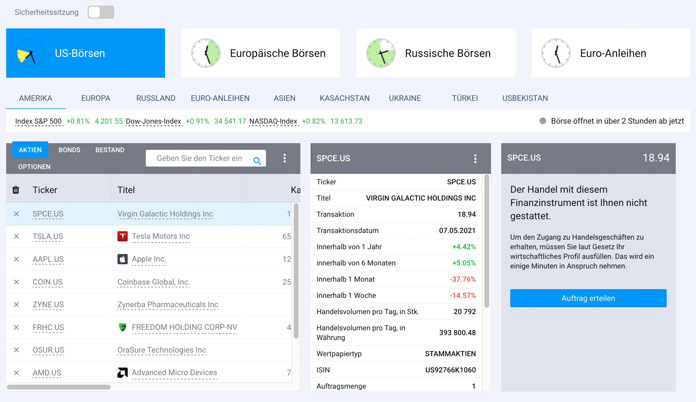Screen dimensions: 696x402
Task: Remove AAPL.US row with its X
Action: click(x=16, y=259)
